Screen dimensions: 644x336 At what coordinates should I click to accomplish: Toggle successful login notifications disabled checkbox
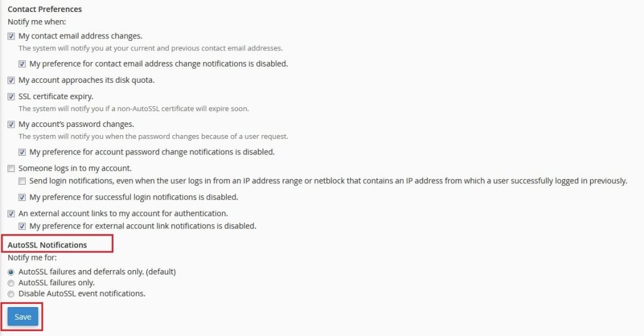pos(22,197)
